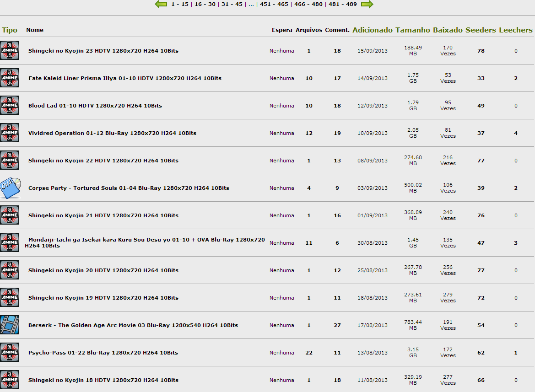Screen dimensions: 535x392
Task: View 3 leechers of Mondaiji-tachi torrent
Action: pos(516,243)
